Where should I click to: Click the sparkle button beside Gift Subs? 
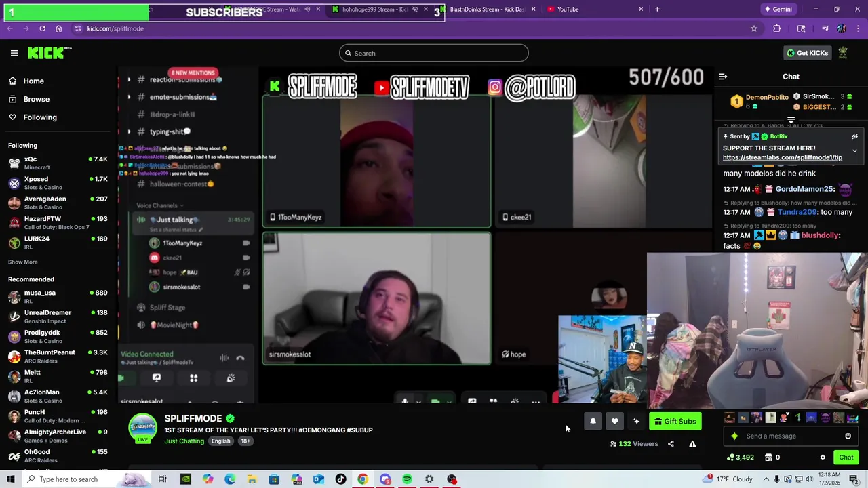636,422
